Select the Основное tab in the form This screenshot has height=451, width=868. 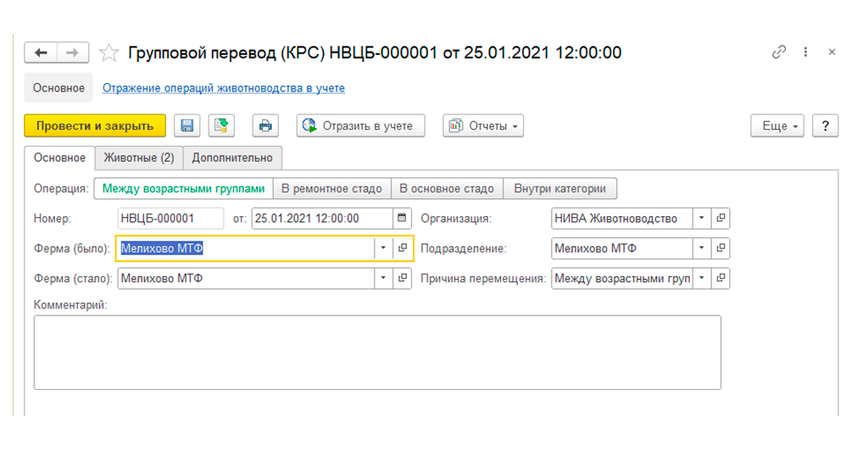coord(60,158)
